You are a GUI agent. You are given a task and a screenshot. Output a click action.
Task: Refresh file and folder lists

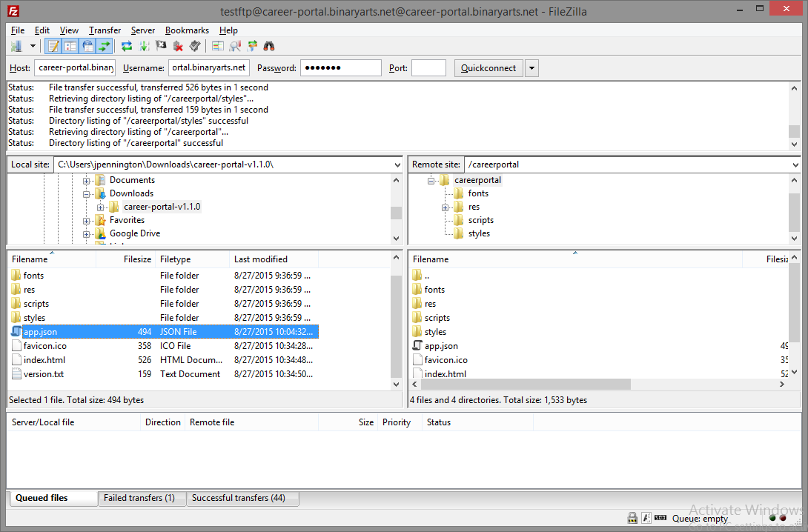pyautogui.click(x=127, y=47)
